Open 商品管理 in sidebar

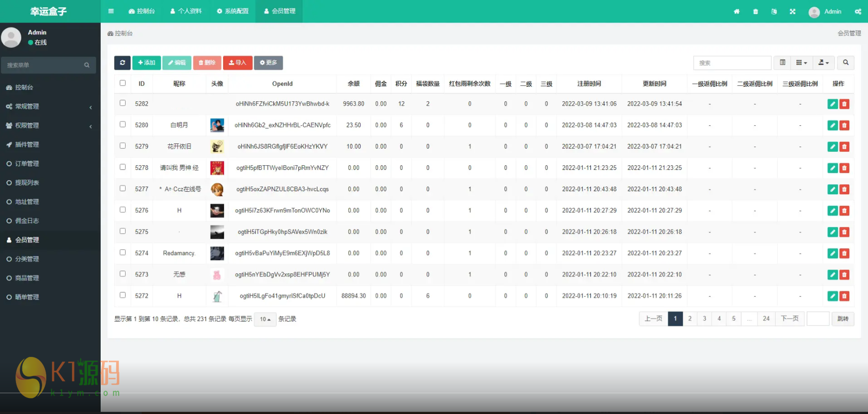[50, 278]
